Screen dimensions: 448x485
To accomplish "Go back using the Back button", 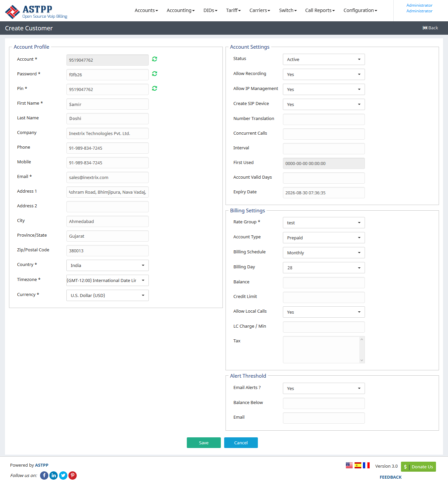I will pos(430,28).
